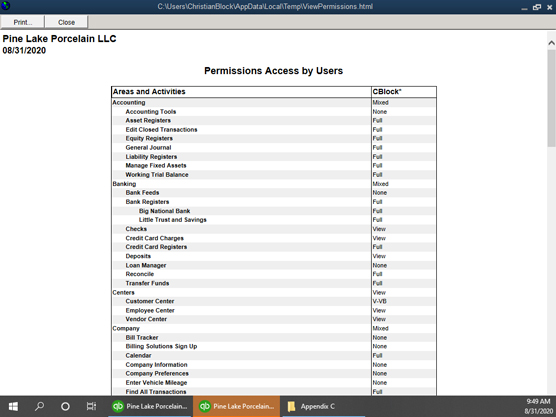Image resolution: width=556 pixels, height=417 pixels.
Task: Select the 'Loan Manager' row
Action: [274, 265]
